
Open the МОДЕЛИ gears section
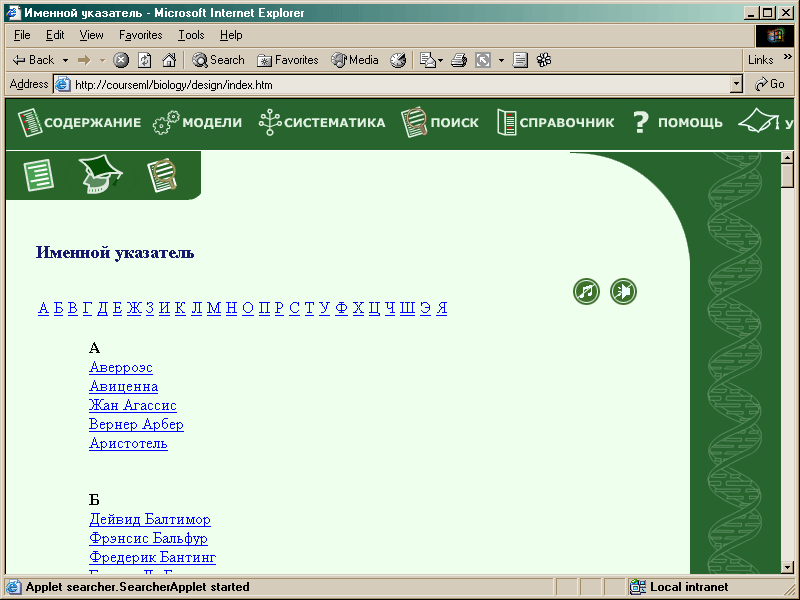[x=198, y=123]
